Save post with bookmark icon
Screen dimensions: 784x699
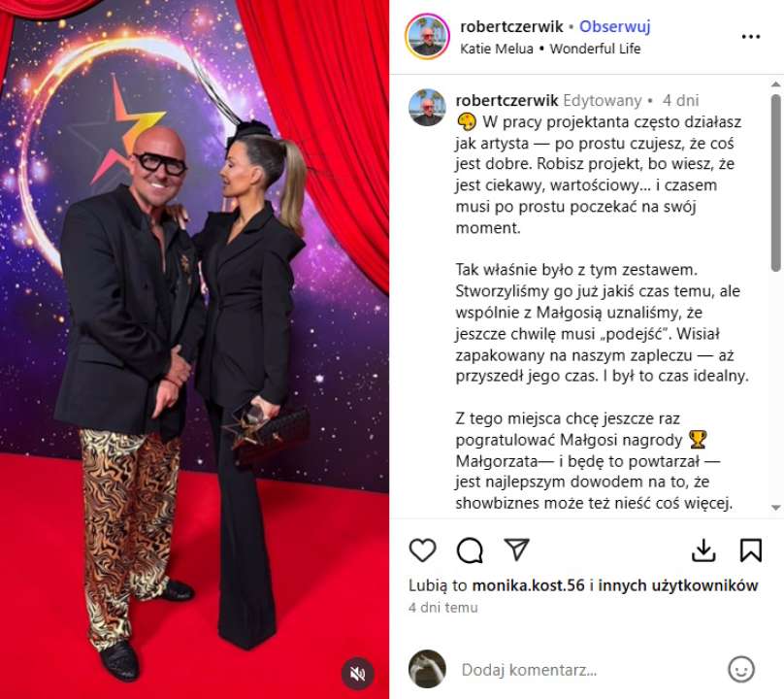[x=750, y=550]
